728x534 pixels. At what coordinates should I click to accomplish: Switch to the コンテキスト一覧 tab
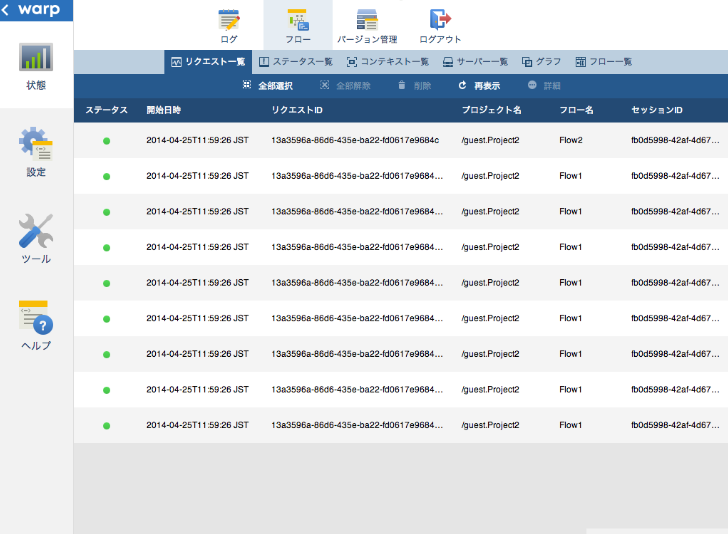pos(386,62)
